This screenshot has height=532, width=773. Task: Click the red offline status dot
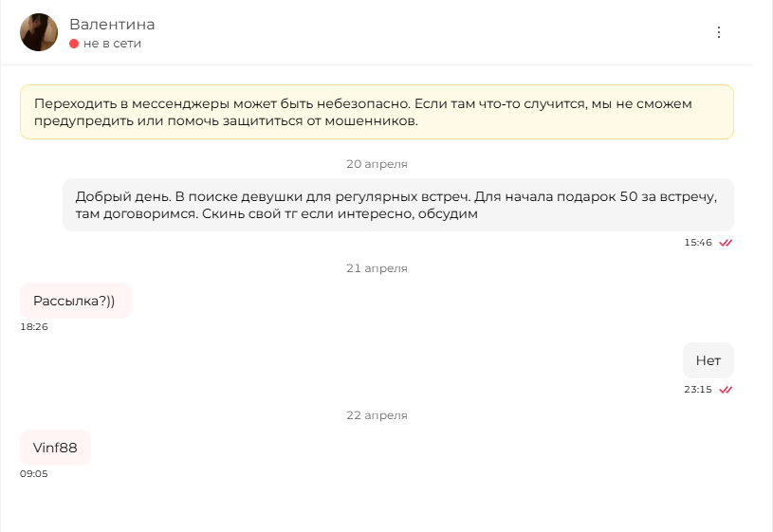pyautogui.click(x=74, y=44)
